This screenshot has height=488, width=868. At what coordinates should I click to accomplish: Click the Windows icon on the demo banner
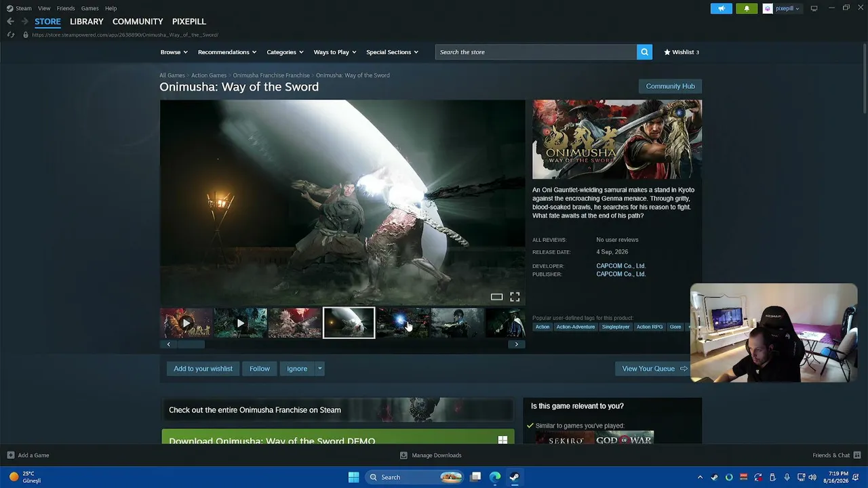point(502,440)
